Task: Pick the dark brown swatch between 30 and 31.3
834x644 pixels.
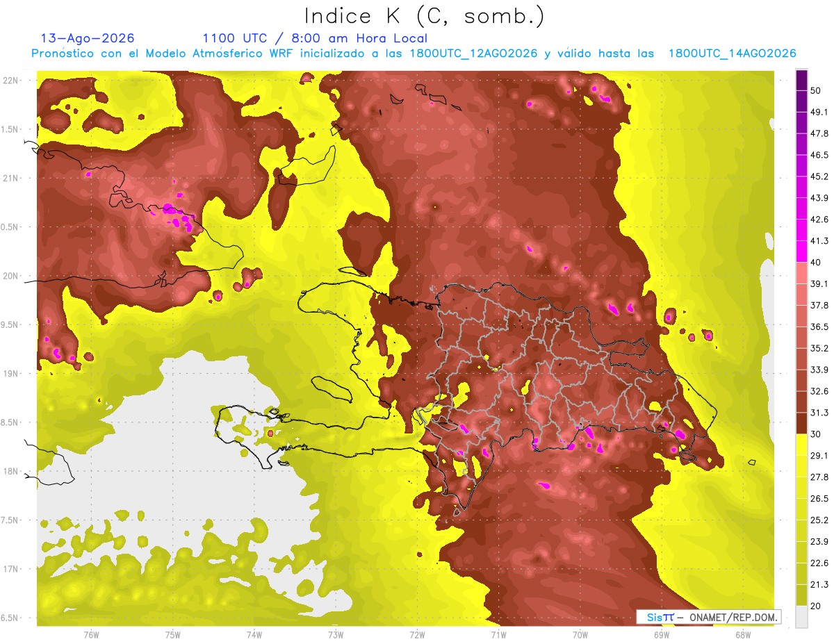Action: pos(801,423)
